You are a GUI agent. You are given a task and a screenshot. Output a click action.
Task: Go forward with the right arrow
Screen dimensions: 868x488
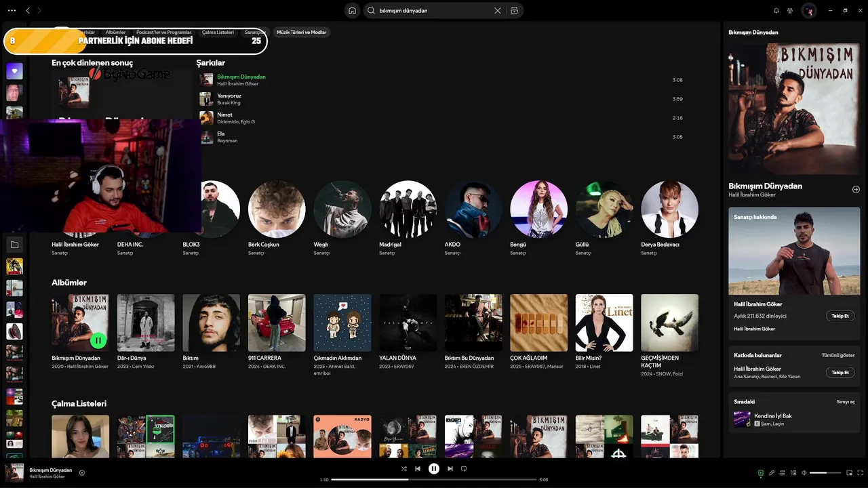click(x=39, y=11)
